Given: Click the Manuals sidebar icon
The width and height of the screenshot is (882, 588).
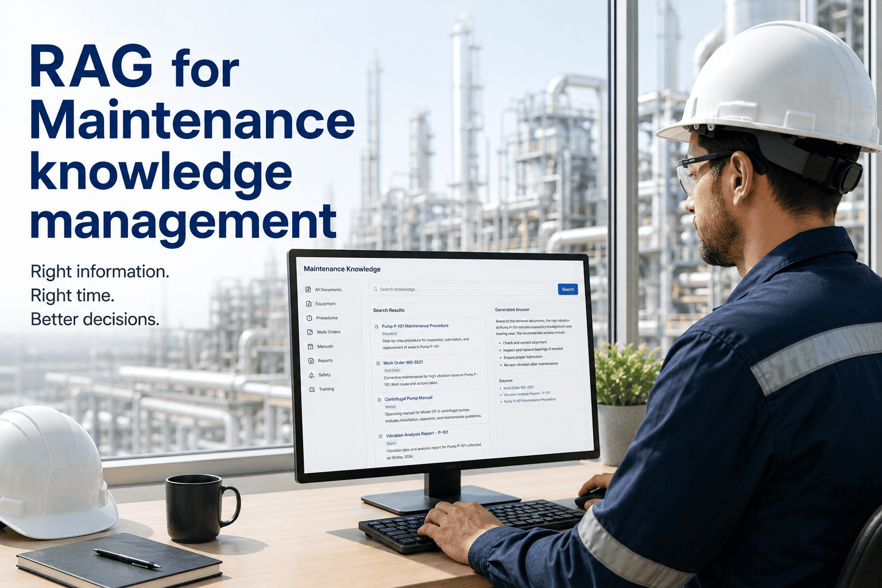Looking at the screenshot, I should click(x=311, y=346).
